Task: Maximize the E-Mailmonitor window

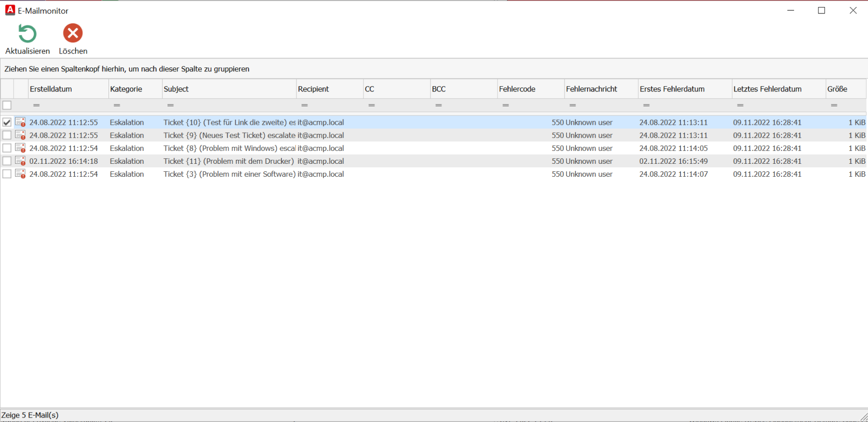Action: pos(821,10)
